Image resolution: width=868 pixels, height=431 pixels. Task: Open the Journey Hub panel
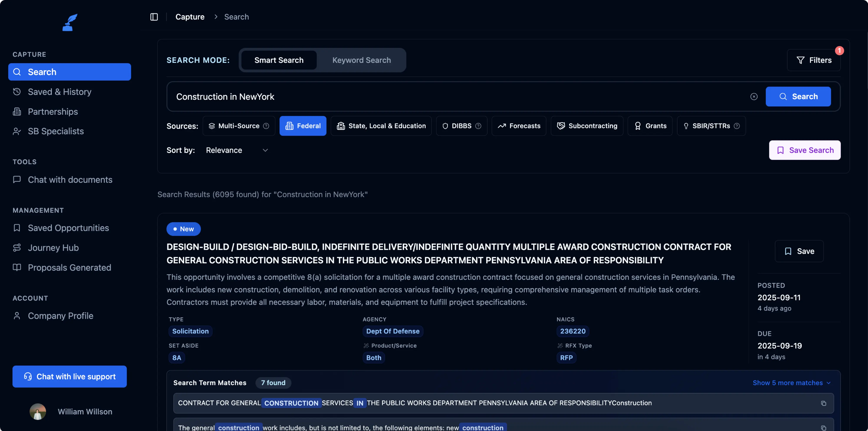coord(53,247)
